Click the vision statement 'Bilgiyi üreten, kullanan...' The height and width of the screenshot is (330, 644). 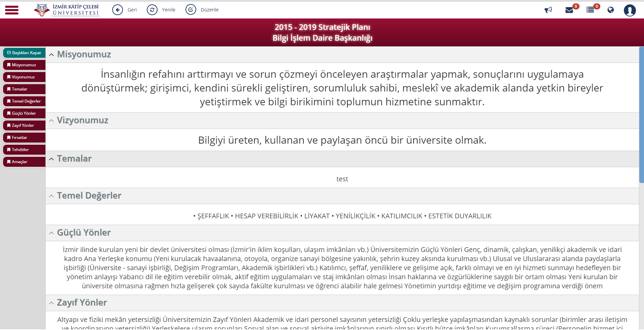342,140
